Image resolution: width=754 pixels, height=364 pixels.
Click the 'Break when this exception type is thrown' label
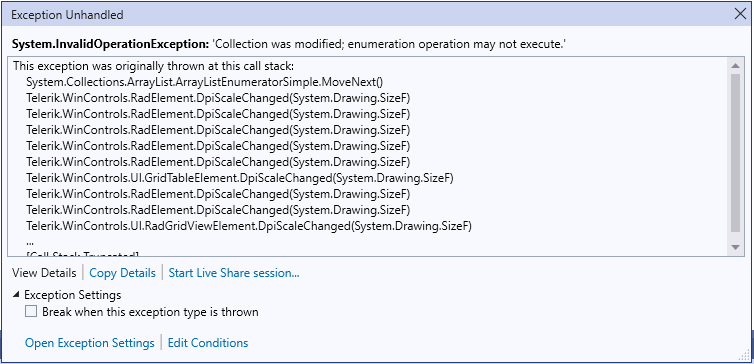click(150, 312)
